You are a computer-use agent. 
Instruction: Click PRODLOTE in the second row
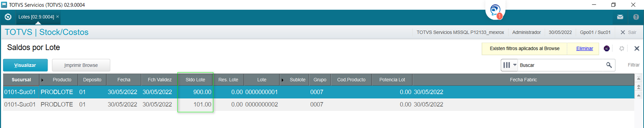click(x=57, y=105)
